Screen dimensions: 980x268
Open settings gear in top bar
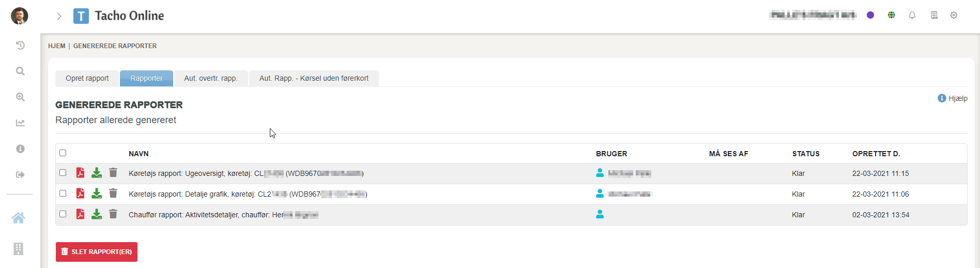(x=954, y=16)
